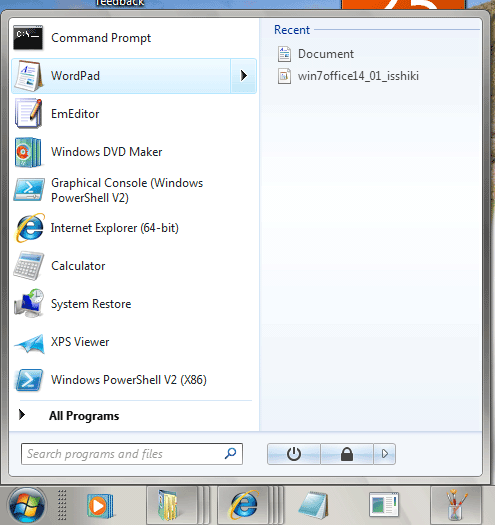Viewport: 495px width, 525px height.
Task: Open recent Document file name
Action: (326, 54)
